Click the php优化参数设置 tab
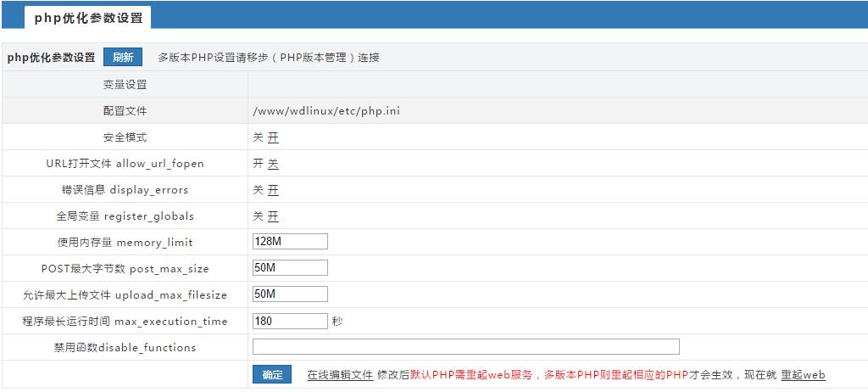 [x=88, y=18]
